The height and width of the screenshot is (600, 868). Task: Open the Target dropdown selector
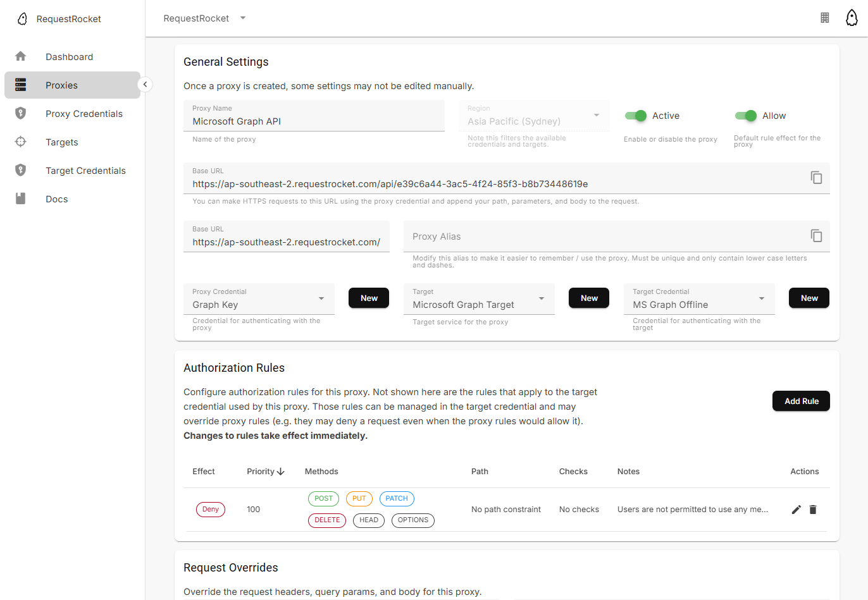[542, 298]
